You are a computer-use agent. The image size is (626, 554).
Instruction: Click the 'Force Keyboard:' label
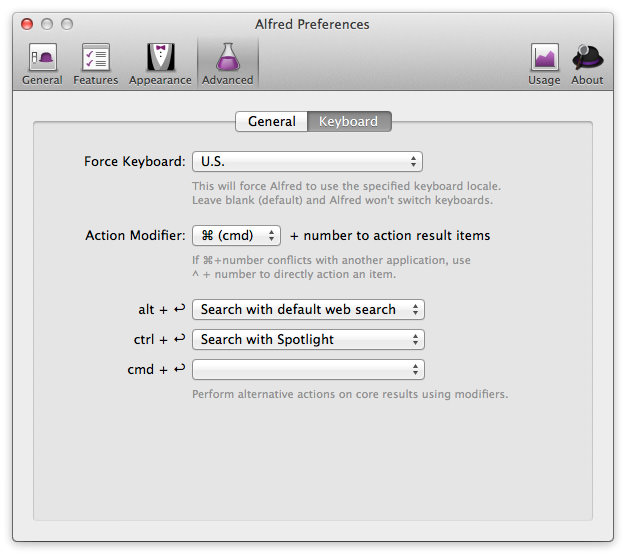tap(135, 162)
